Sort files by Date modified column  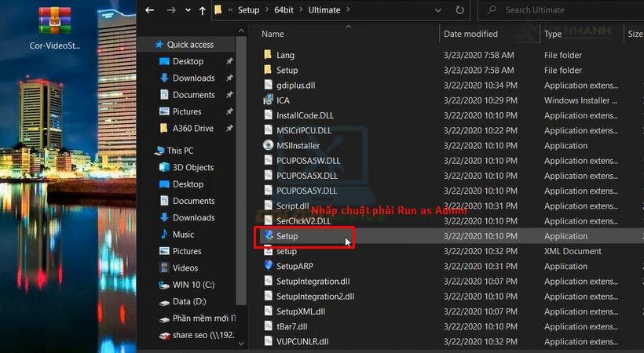click(x=470, y=34)
